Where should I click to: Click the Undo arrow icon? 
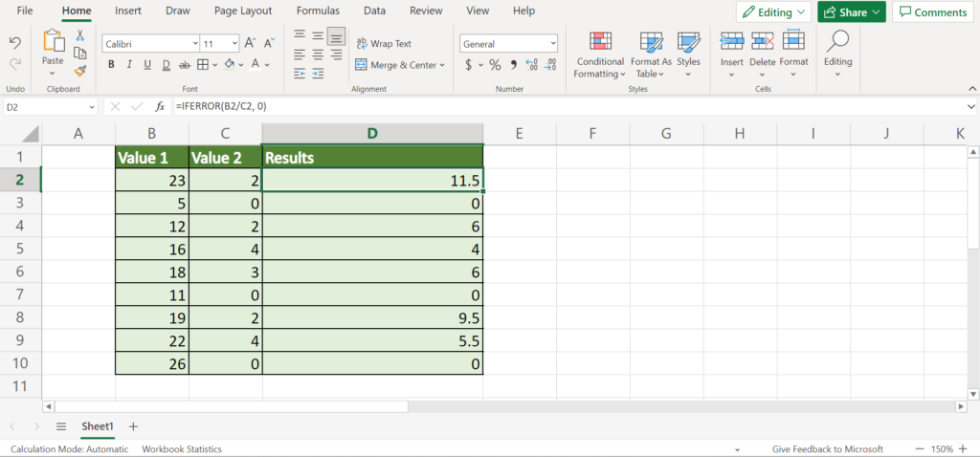click(15, 43)
